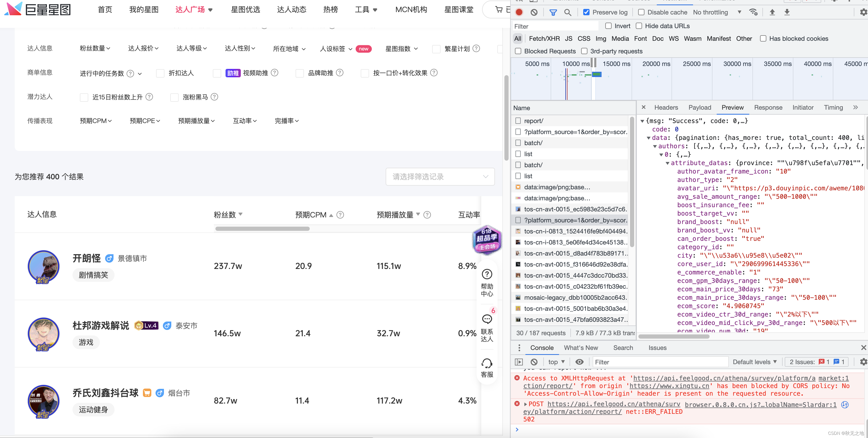Click the export HAR download arrow icon

coord(787,12)
